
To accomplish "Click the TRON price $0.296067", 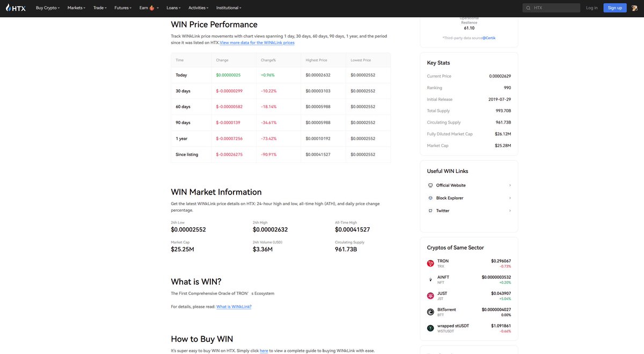I will [x=501, y=261].
